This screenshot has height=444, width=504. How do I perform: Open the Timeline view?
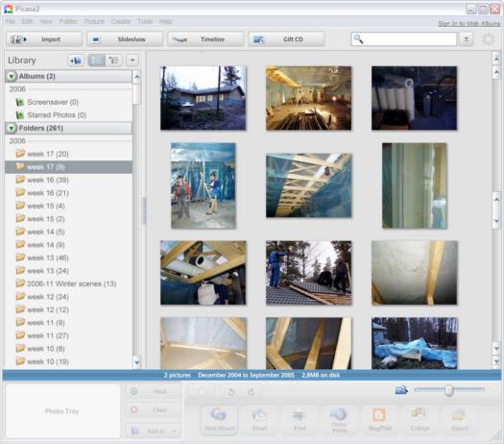click(x=205, y=39)
